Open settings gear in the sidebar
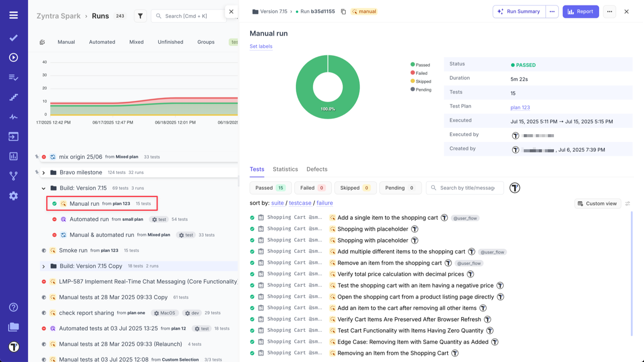 (x=13, y=196)
